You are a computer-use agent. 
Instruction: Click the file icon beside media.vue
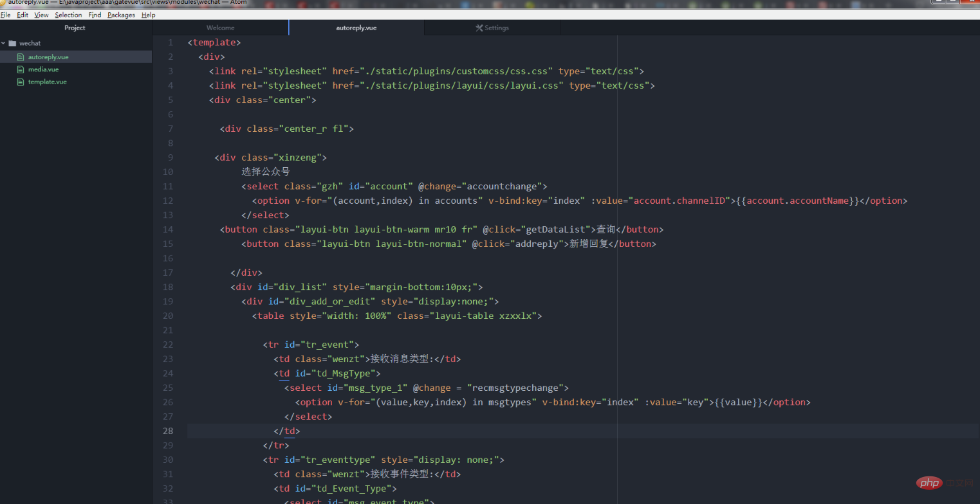point(21,69)
